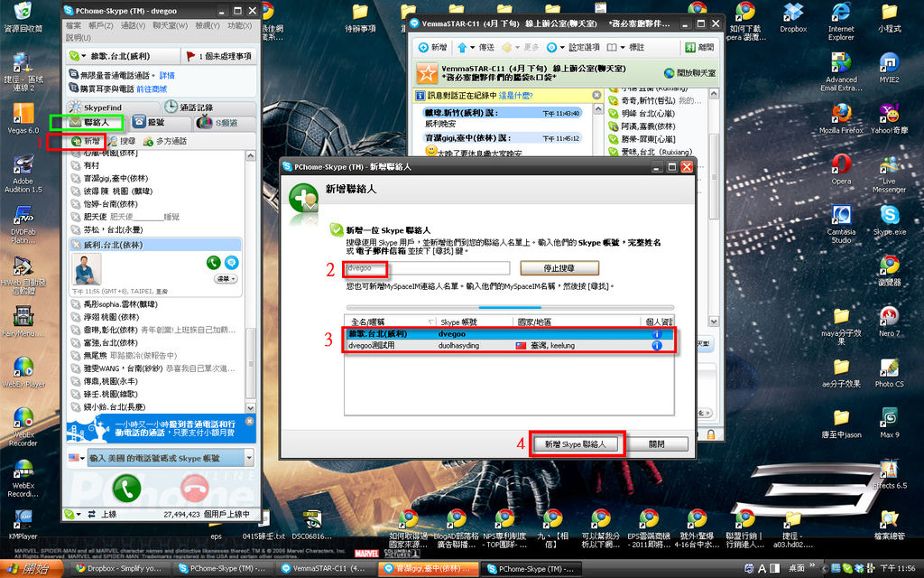This screenshot has width=924, height=578.
Task: Click 詳情 link in Skype promo area
Action: (167, 76)
